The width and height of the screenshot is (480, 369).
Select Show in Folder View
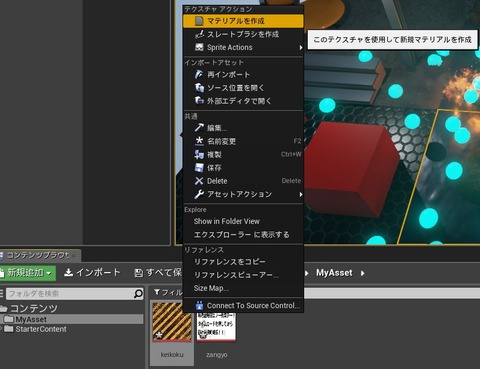243,221
